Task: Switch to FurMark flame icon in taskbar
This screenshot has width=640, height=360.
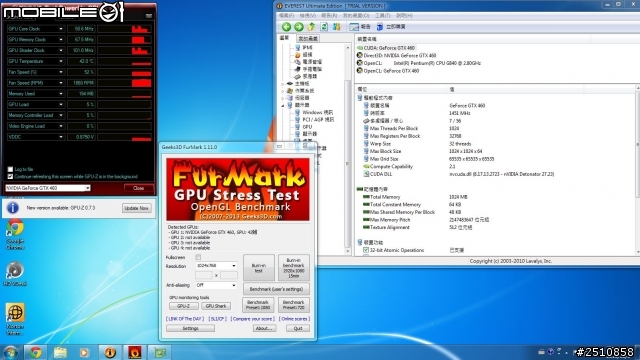Action: (135, 352)
